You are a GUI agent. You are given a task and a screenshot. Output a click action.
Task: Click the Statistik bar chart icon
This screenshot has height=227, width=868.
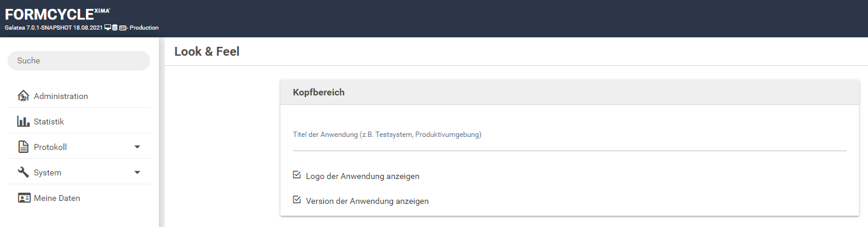(x=24, y=122)
